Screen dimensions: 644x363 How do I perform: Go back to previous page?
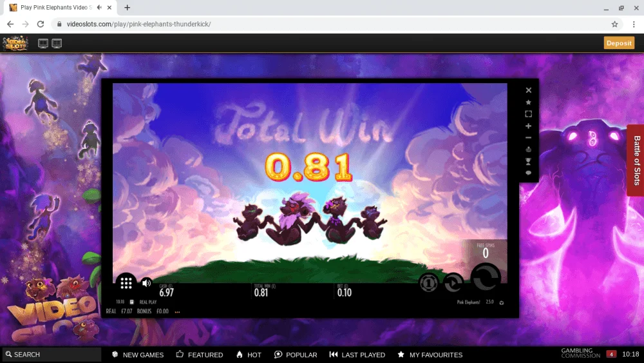point(10,25)
